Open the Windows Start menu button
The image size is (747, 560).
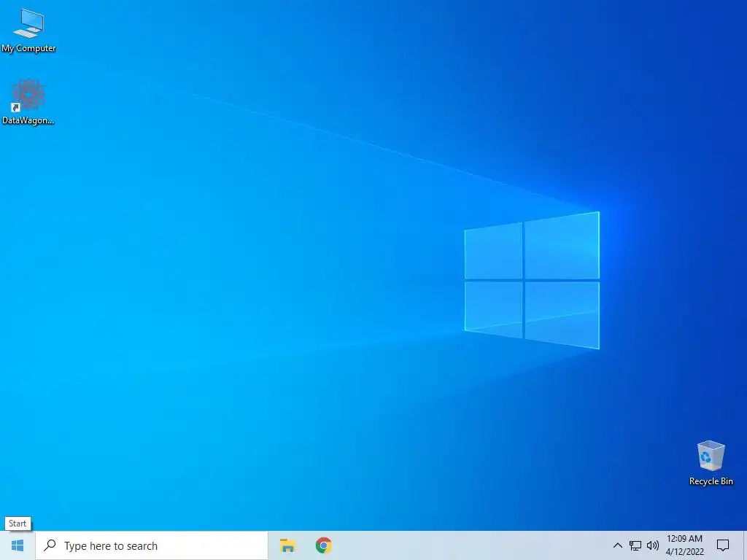coord(18,545)
